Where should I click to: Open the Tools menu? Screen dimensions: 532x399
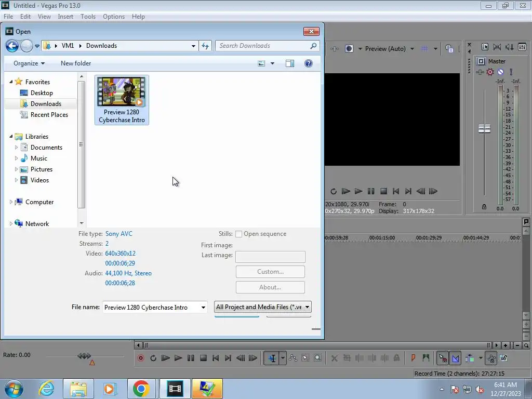click(88, 16)
